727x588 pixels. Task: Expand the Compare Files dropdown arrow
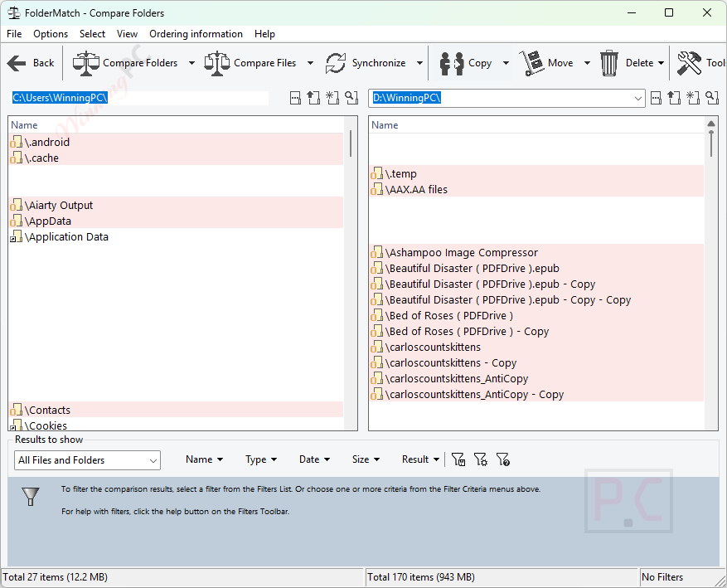point(310,63)
